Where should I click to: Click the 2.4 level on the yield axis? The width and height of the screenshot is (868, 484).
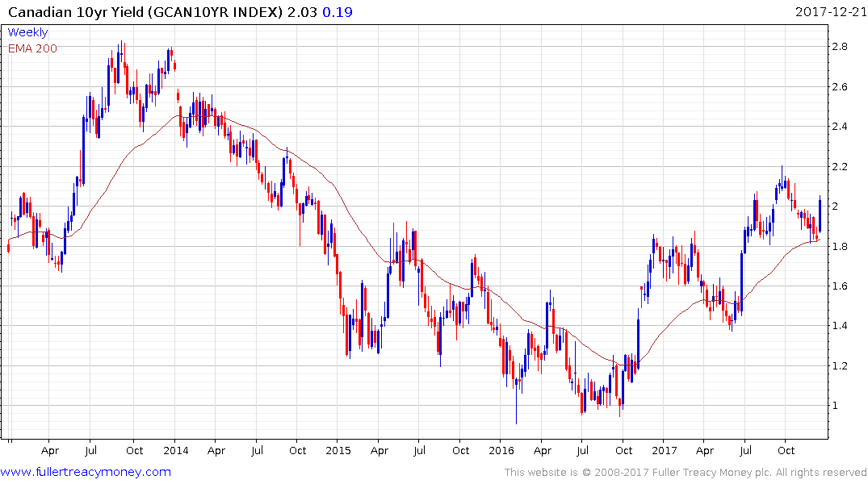840,127
